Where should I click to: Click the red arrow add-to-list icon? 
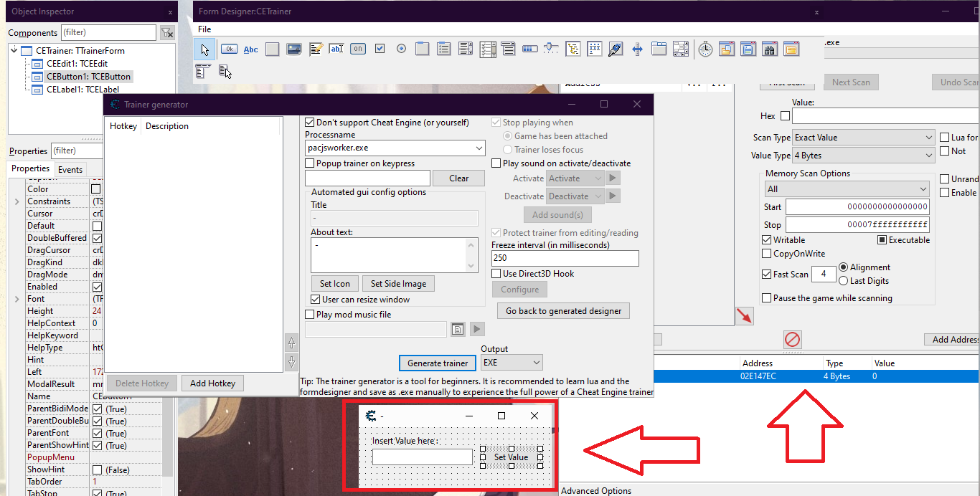(744, 316)
